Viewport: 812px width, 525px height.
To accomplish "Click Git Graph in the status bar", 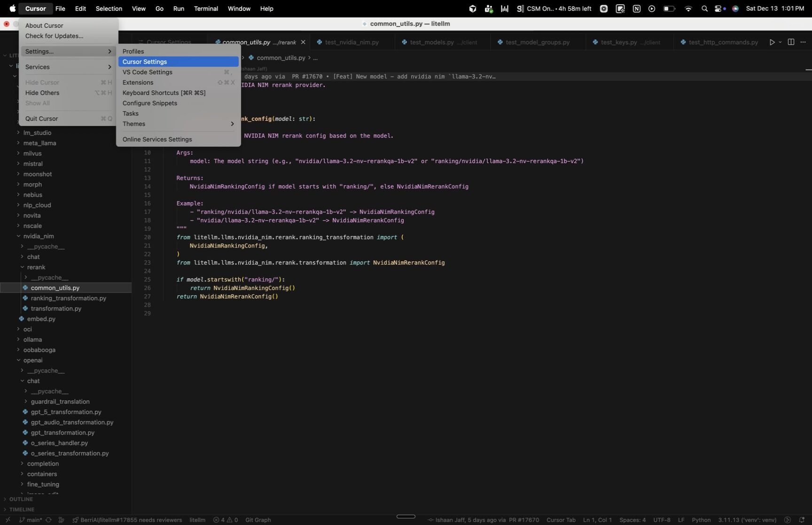I will [x=258, y=520].
